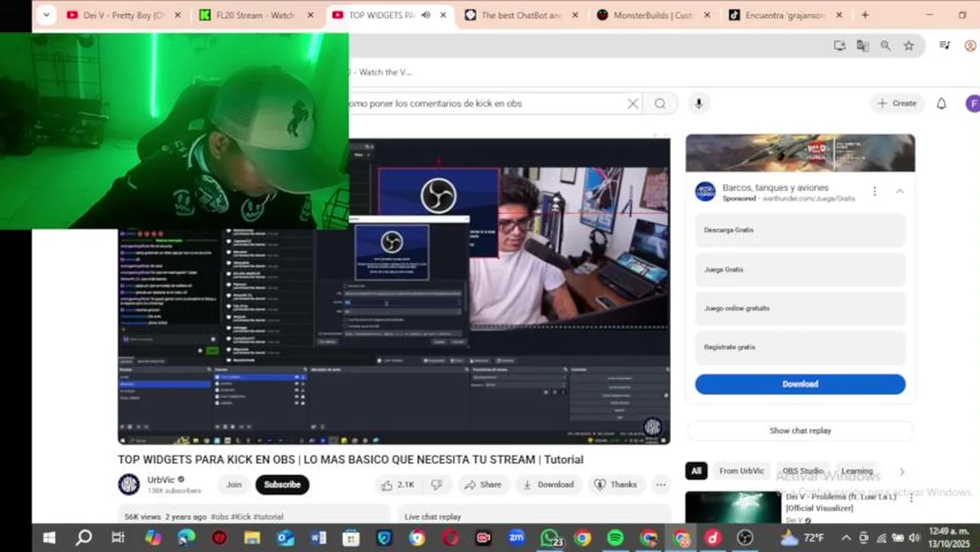Viewport: 980px width, 552px height.
Task: Show chat replay
Action: pyautogui.click(x=800, y=431)
